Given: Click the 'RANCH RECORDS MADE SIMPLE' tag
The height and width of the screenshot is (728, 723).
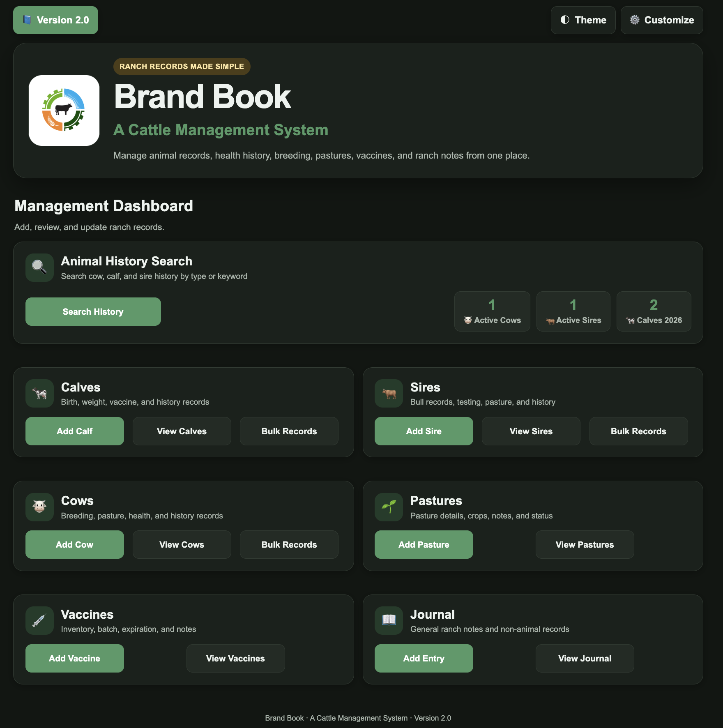Looking at the screenshot, I should (182, 67).
